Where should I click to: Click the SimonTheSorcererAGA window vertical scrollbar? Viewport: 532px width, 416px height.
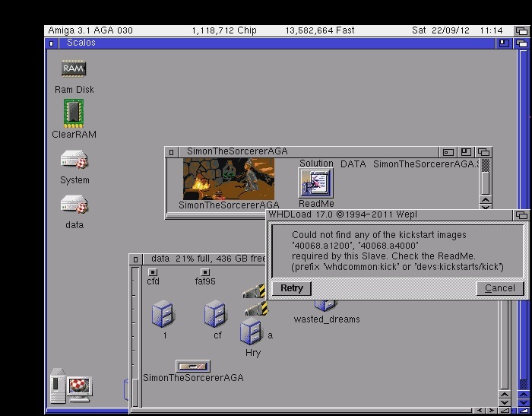[486, 182]
